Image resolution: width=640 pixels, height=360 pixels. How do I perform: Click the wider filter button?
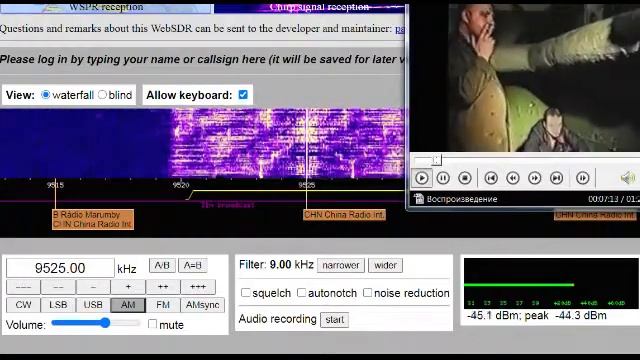click(385, 265)
